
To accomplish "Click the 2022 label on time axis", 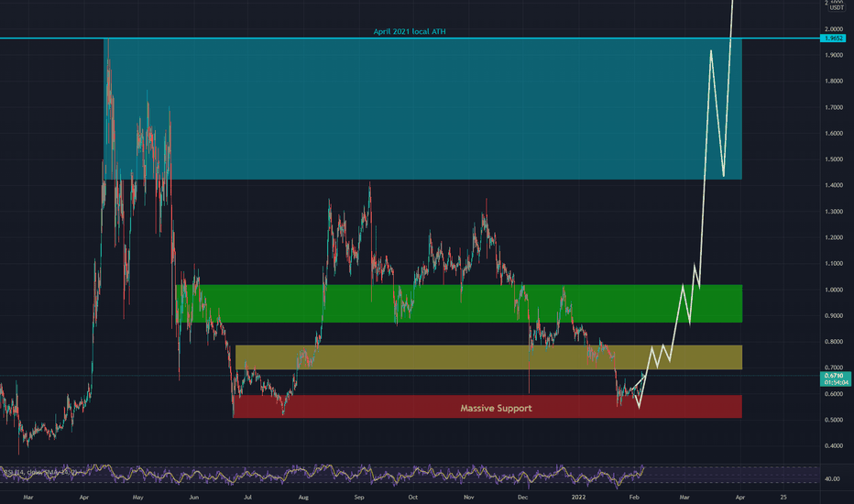I will 578,497.
